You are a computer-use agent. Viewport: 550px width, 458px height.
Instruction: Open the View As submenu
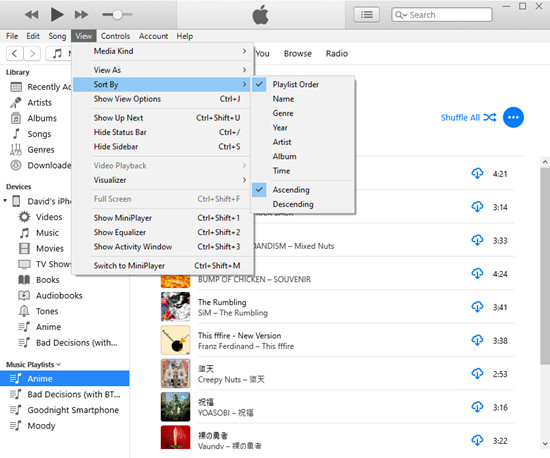(163, 70)
